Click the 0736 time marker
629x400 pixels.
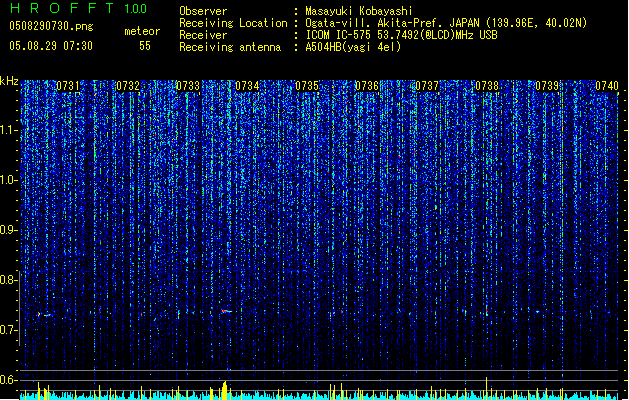[367, 86]
